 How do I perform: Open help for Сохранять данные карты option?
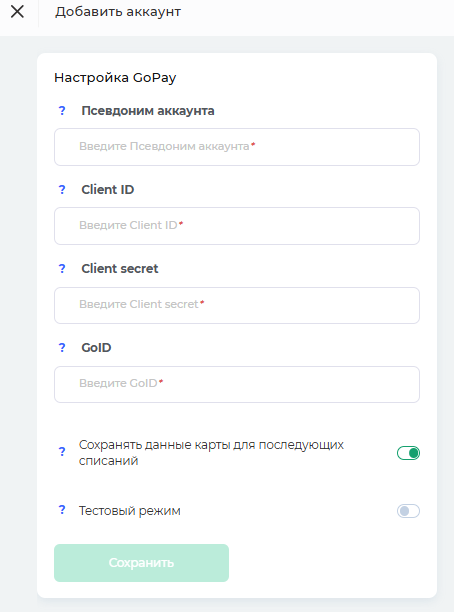coord(62,452)
